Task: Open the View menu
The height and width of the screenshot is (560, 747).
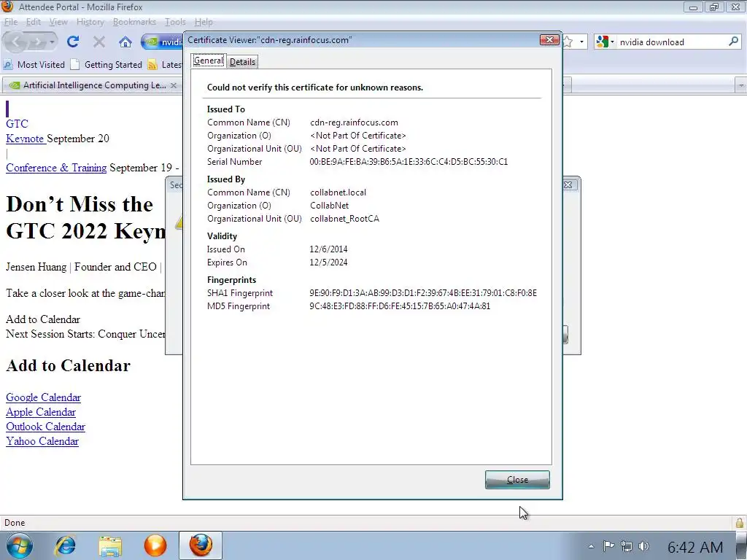Action: (58, 22)
